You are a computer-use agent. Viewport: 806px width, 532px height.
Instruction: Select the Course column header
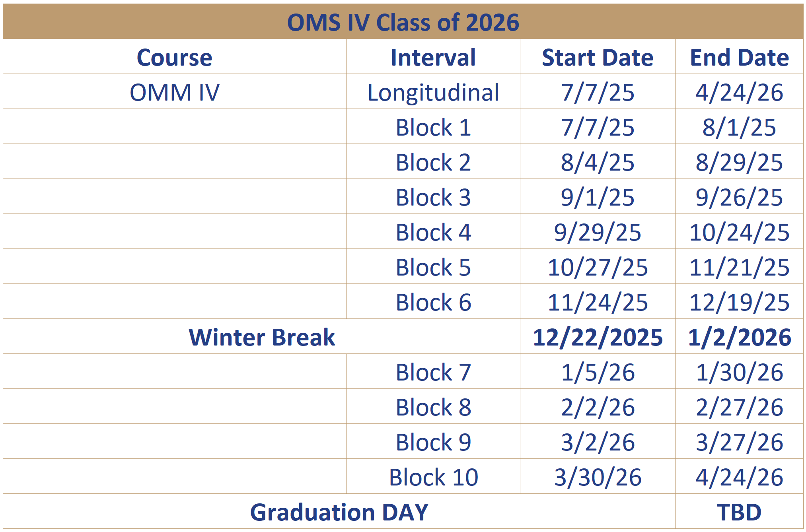(x=175, y=57)
